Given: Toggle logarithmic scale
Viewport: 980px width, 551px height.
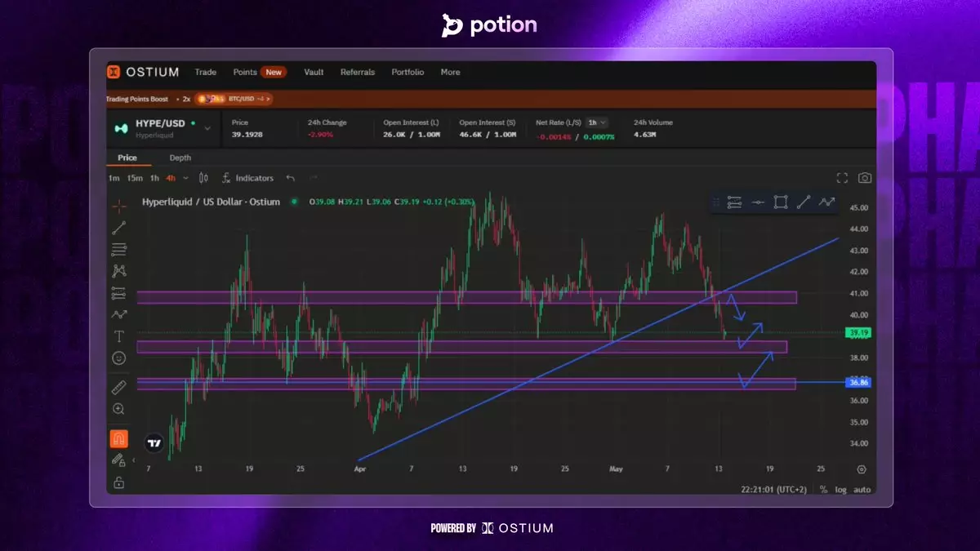Looking at the screenshot, I should click(x=841, y=490).
